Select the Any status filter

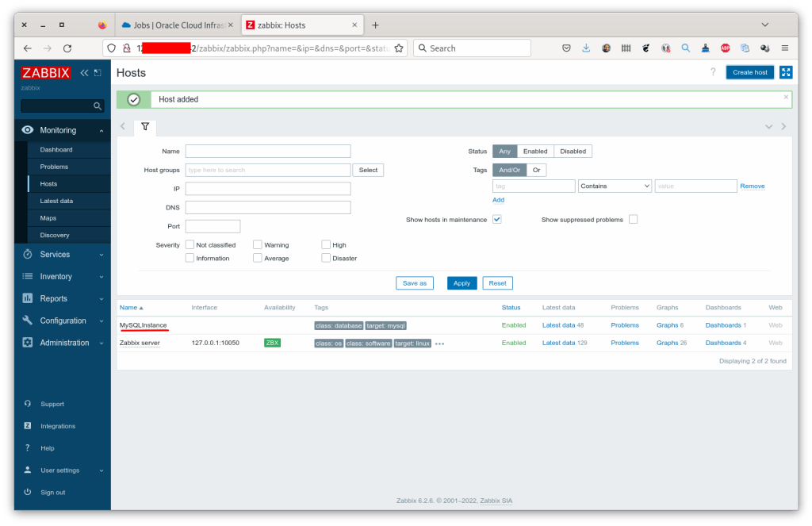click(505, 152)
